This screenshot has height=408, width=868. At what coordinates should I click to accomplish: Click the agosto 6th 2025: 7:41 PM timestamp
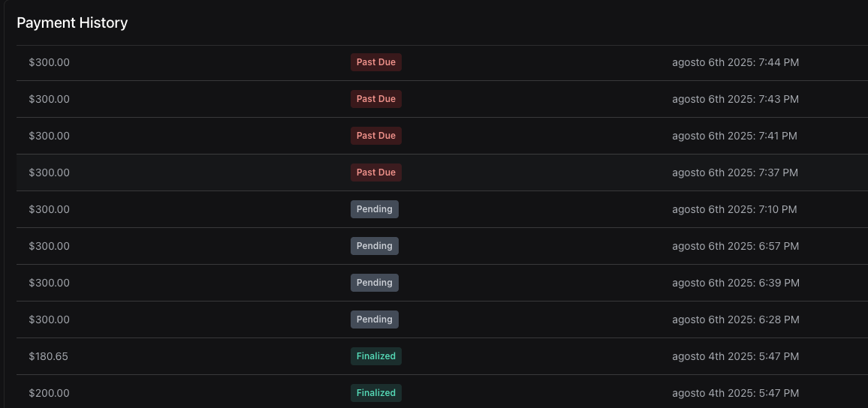point(734,136)
